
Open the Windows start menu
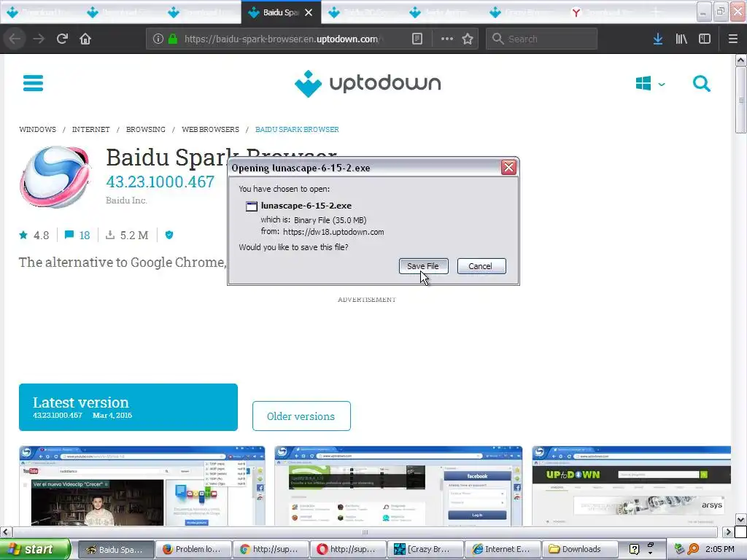35,549
